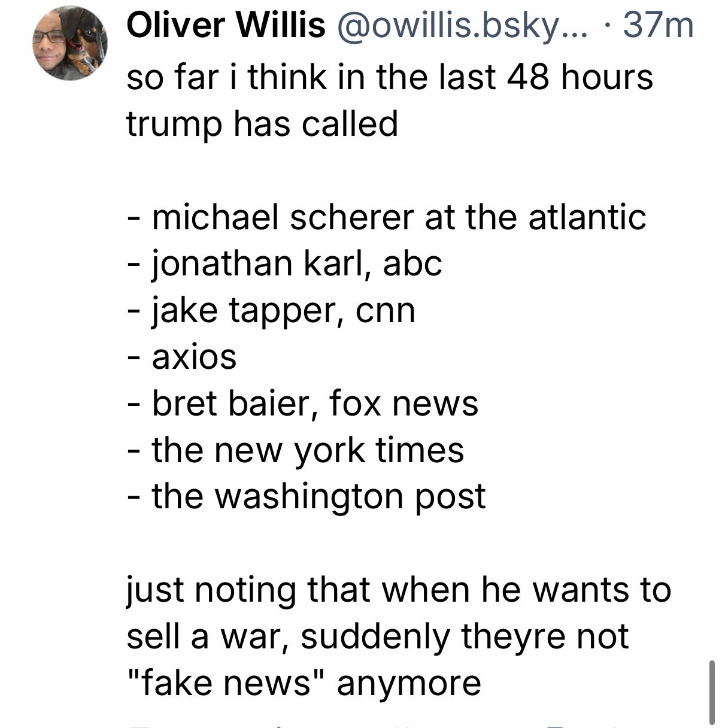722x728 pixels.
Task: Click the word "atlantic" in the post
Action: click(x=587, y=217)
